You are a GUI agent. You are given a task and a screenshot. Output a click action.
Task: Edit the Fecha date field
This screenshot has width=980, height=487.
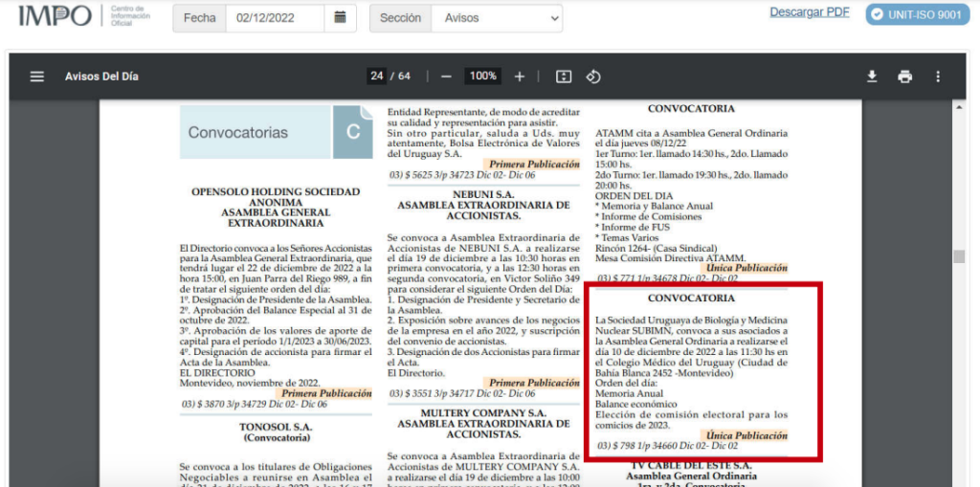(x=275, y=18)
